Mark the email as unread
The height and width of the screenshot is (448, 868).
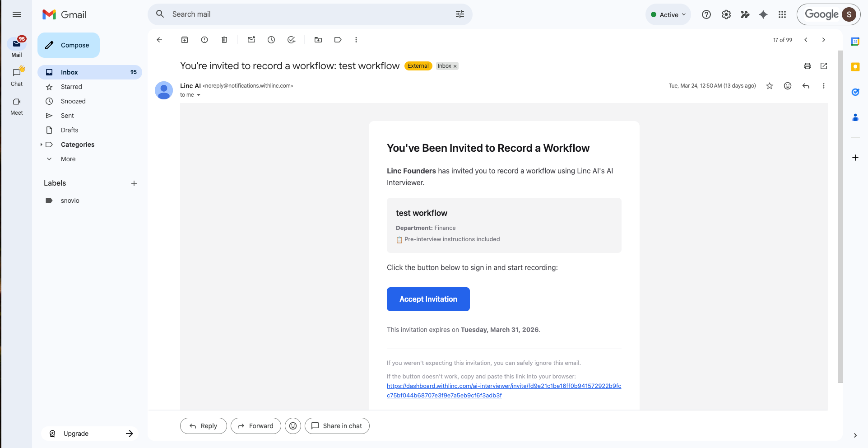pyautogui.click(x=251, y=40)
